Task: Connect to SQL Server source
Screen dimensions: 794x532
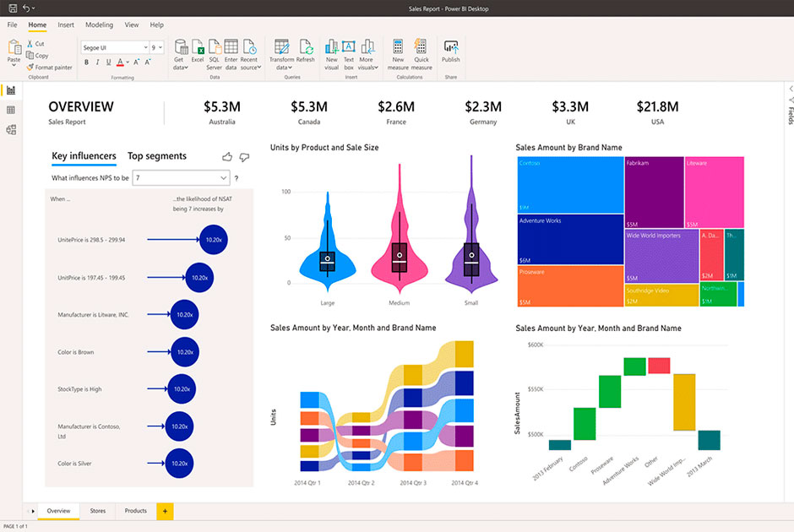Action: click(215, 55)
